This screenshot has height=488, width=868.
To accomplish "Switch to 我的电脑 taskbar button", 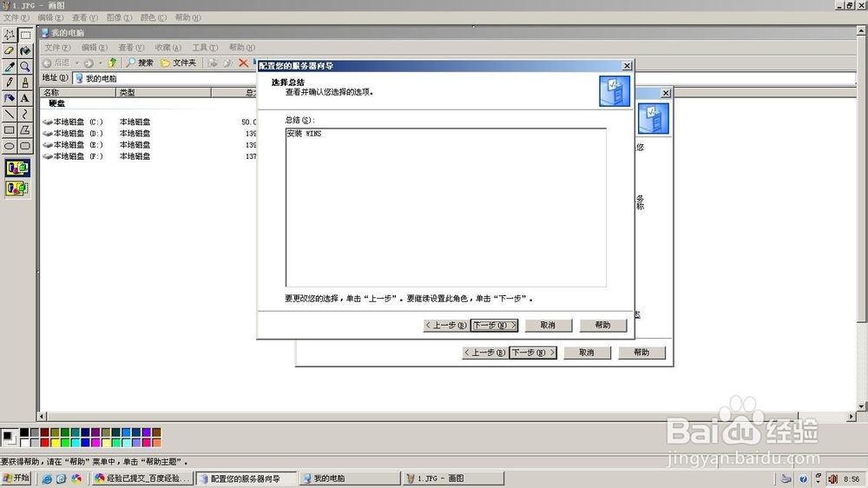I will [349, 478].
